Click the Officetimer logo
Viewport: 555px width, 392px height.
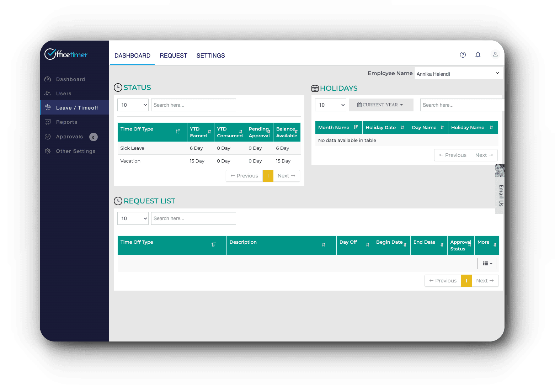coord(66,54)
